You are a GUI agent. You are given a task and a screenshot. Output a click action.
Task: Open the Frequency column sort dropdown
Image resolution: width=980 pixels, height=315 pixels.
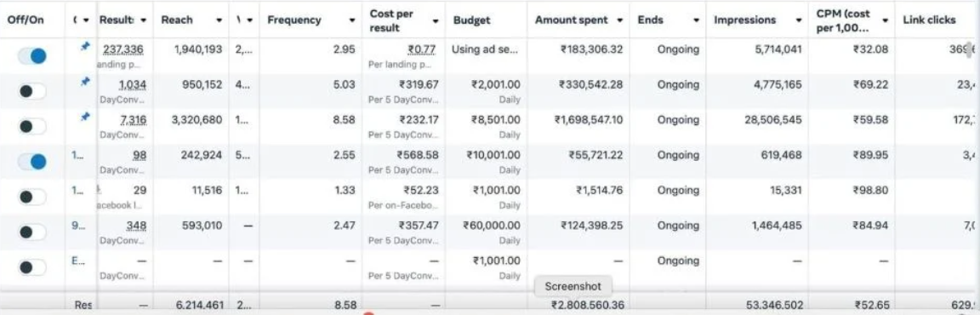[x=350, y=20]
